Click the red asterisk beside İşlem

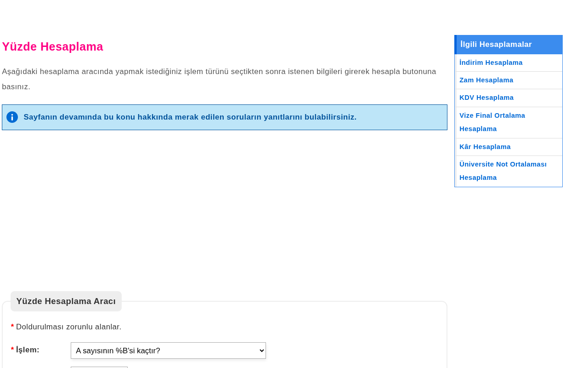[12, 351]
